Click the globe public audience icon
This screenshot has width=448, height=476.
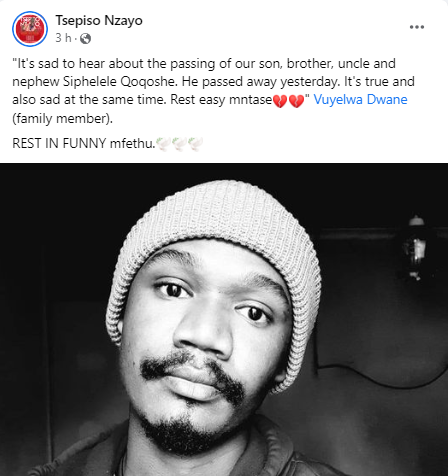[85, 38]
